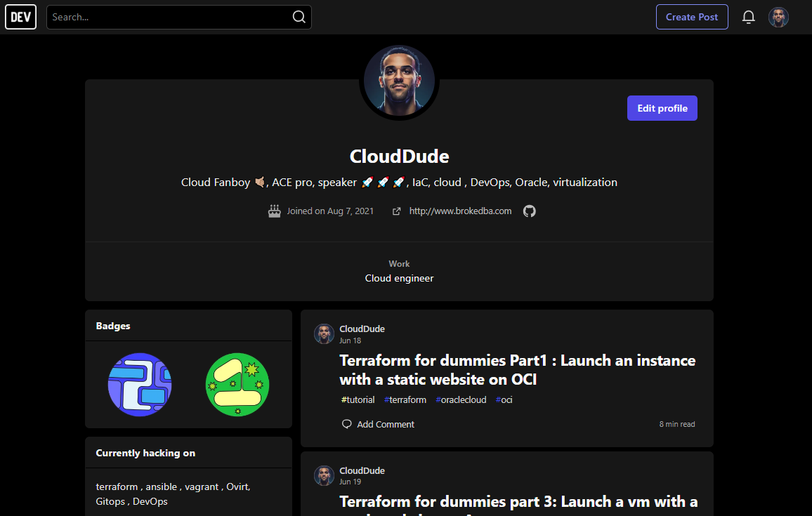This screenshot has height=516, width=812.
Task: Click CloudDude author name on Jun 19 post
Action: tap(362, 470)
